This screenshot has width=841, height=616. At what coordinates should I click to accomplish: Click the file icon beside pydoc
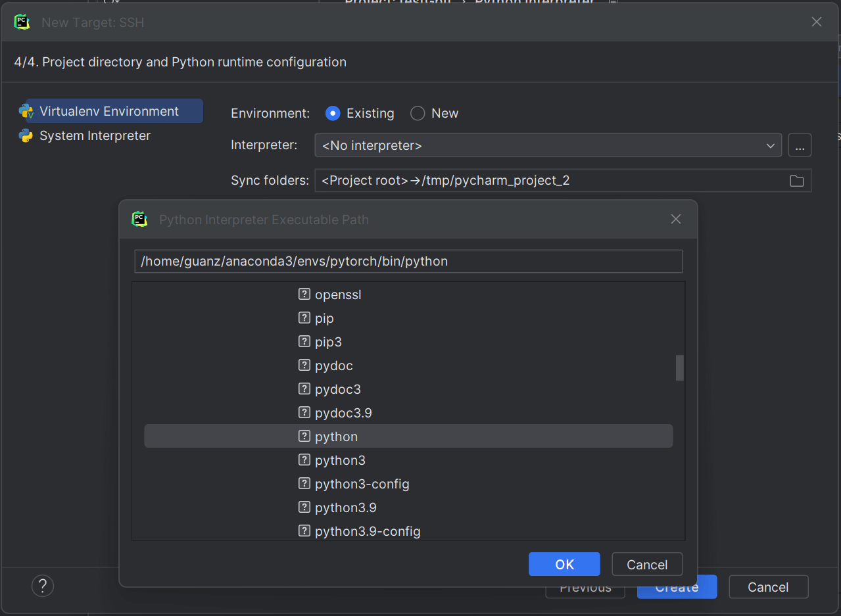304,365
